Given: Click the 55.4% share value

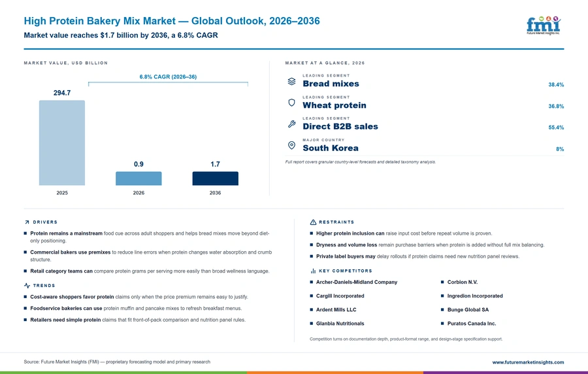Looking at the screenshot, I should point(556,127).
